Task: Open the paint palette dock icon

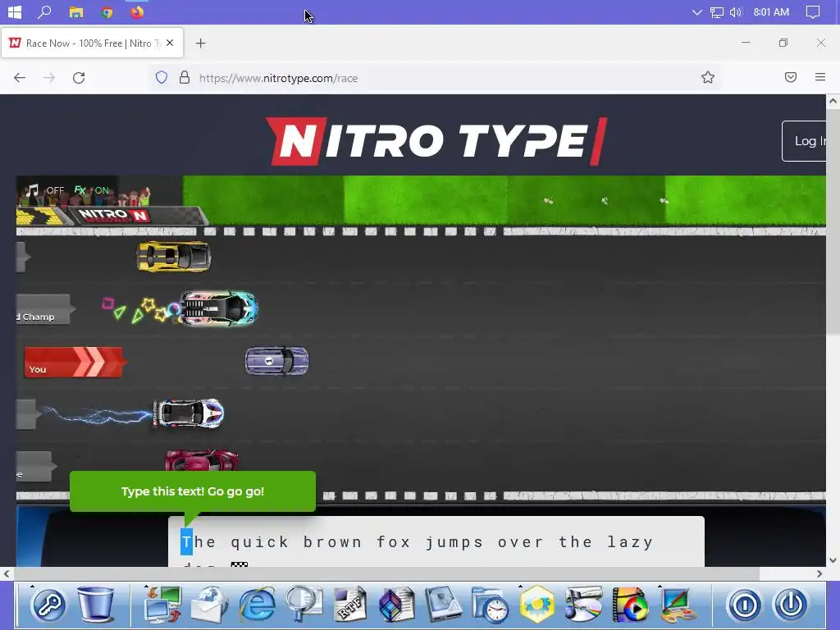Action: coord(678,605)
